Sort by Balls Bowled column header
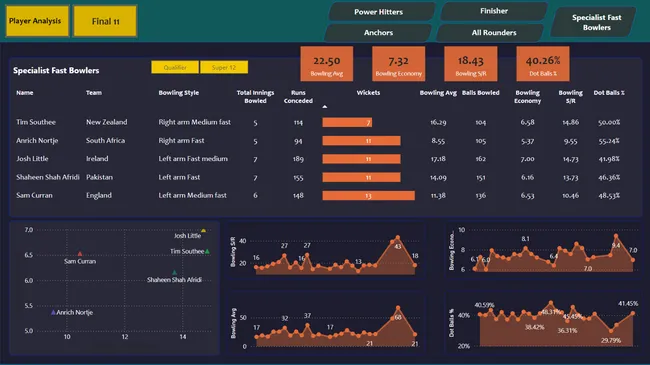This screenshot has width=650, height=365. pos(480,92)
